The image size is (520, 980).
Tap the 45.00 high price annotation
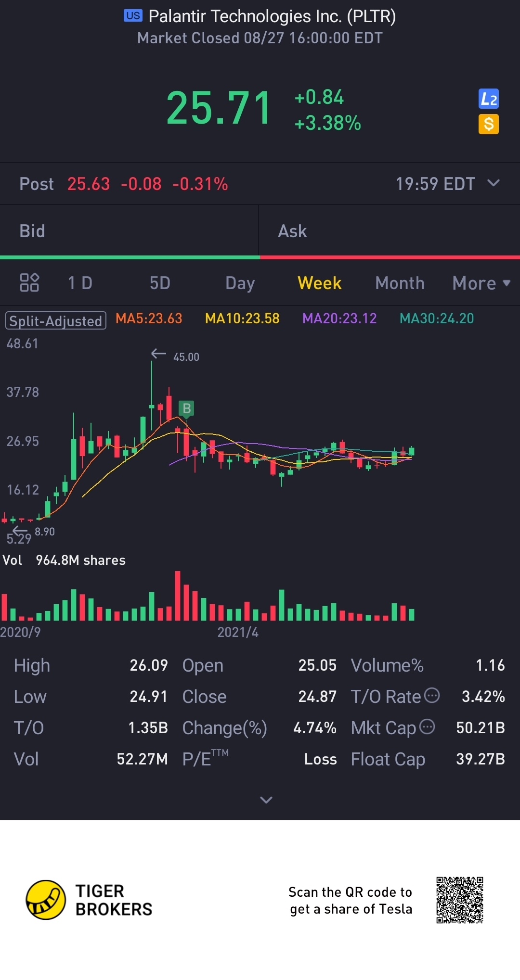(x=186, y=357)
